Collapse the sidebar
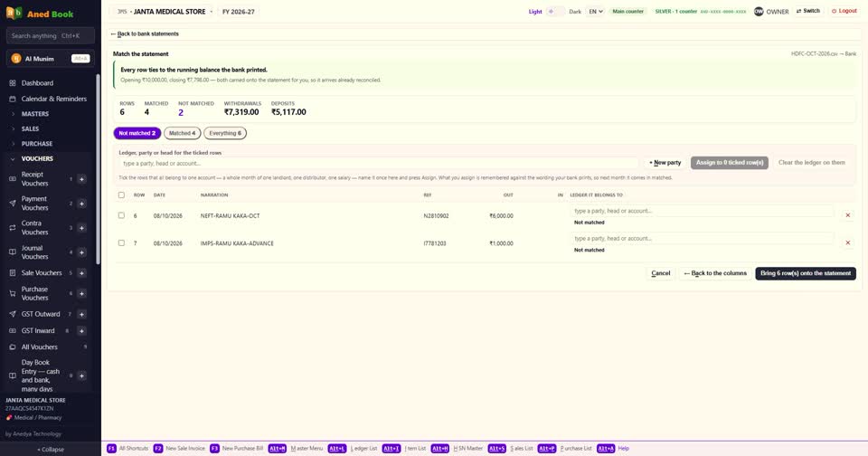868x456 pixels. coord(51,450)
